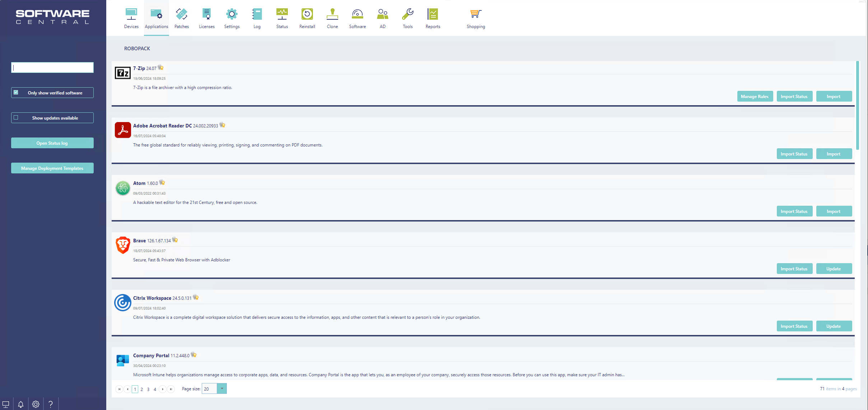This screenshot has width=868, height=410.
Task: Click the Atom application logo
Action: 123,188
